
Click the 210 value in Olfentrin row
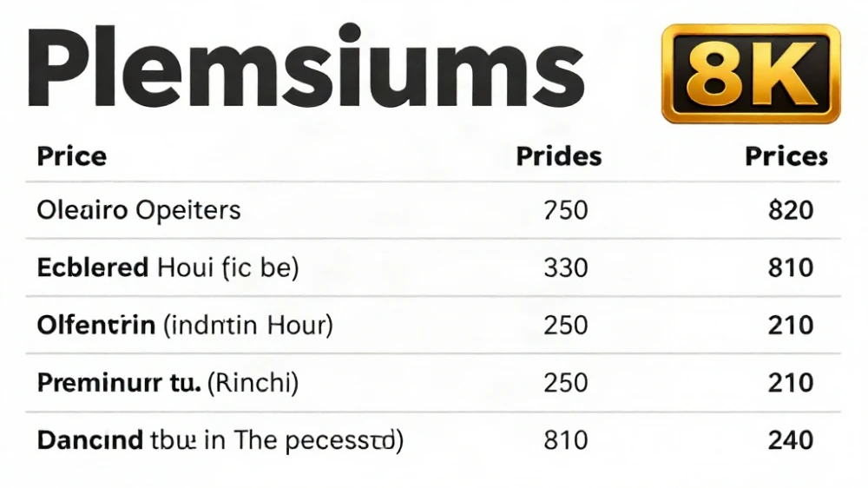point(791,325)
